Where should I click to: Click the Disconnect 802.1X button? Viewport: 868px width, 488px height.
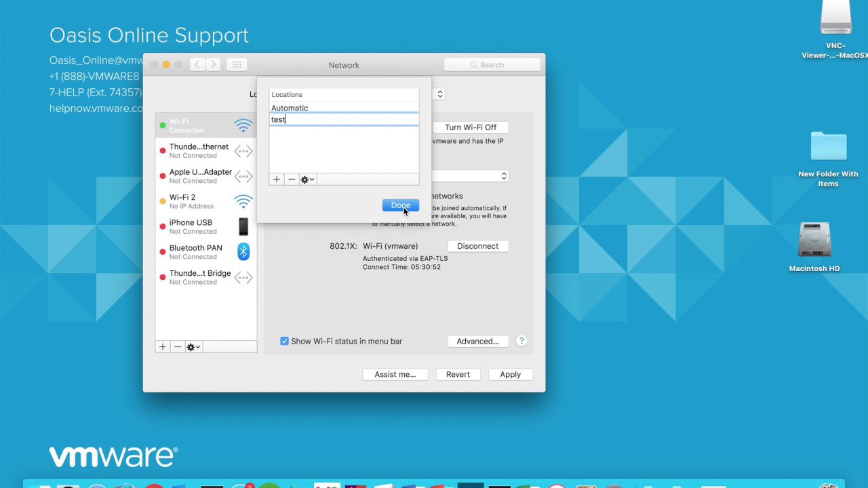click(x=477, y=246)
